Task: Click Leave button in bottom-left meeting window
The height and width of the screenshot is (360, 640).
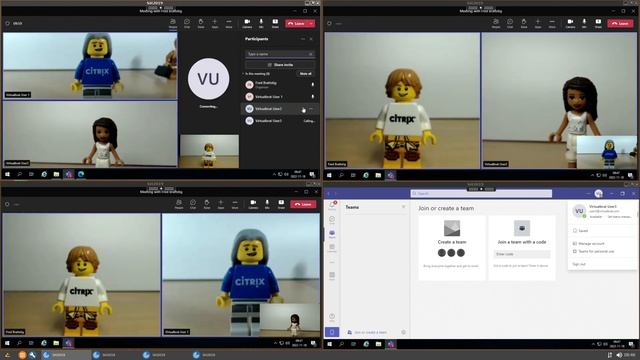Action: (x=303, y=204)
